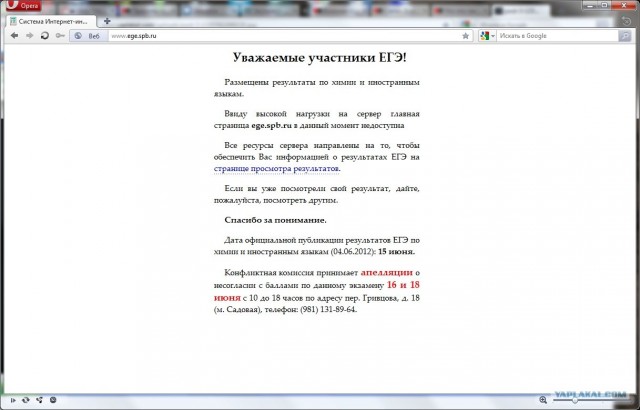
Task: Open the Google search engine dropdown
Action: tap(487, 36)
